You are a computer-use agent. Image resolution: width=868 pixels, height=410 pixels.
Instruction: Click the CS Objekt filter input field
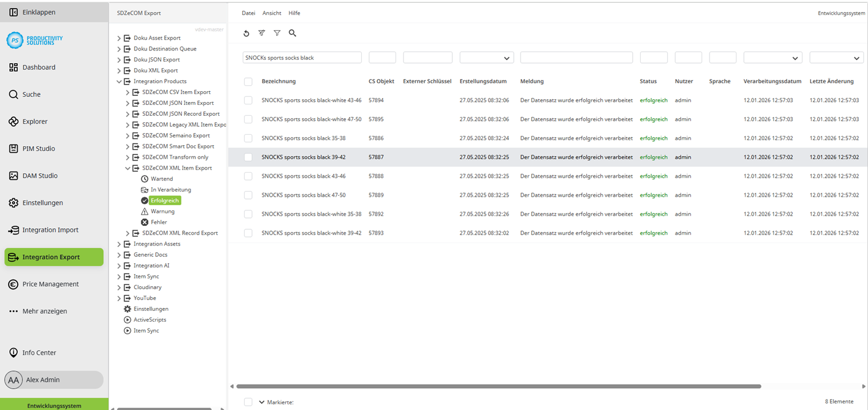click(x=382, y=58)
